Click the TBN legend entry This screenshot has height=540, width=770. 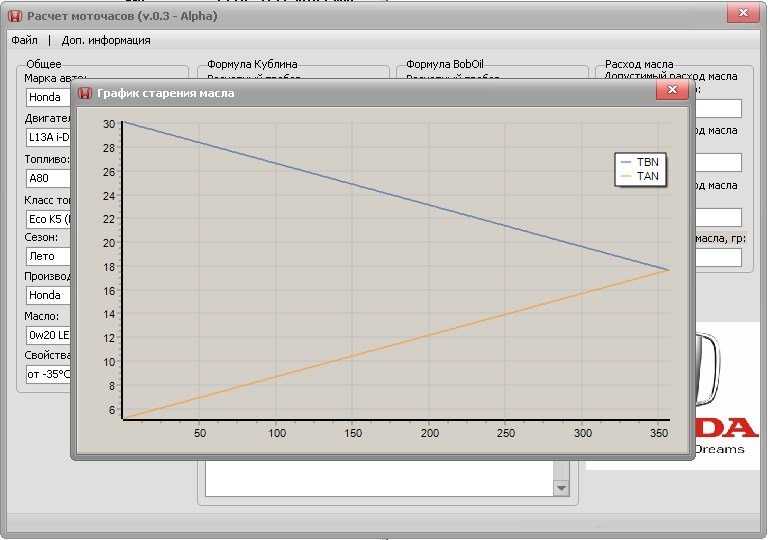[x=640, y=162]
